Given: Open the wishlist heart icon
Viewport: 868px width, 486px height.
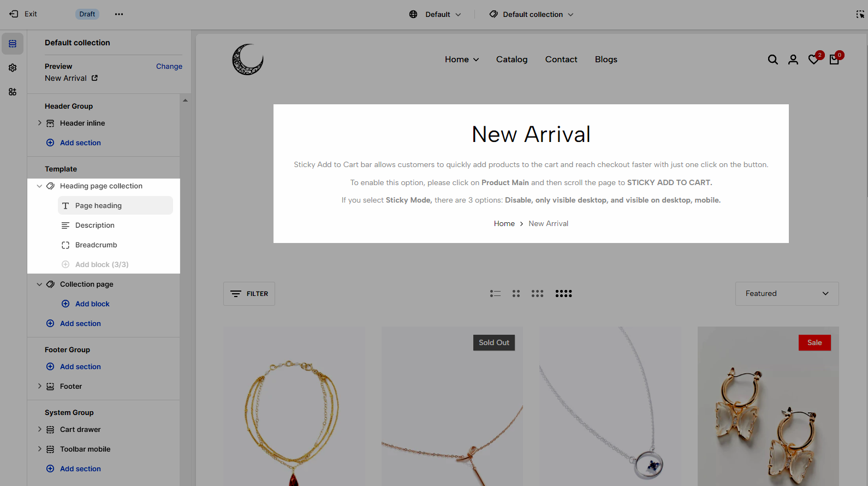Looking at the screenshot, I should tap(814, 60).
